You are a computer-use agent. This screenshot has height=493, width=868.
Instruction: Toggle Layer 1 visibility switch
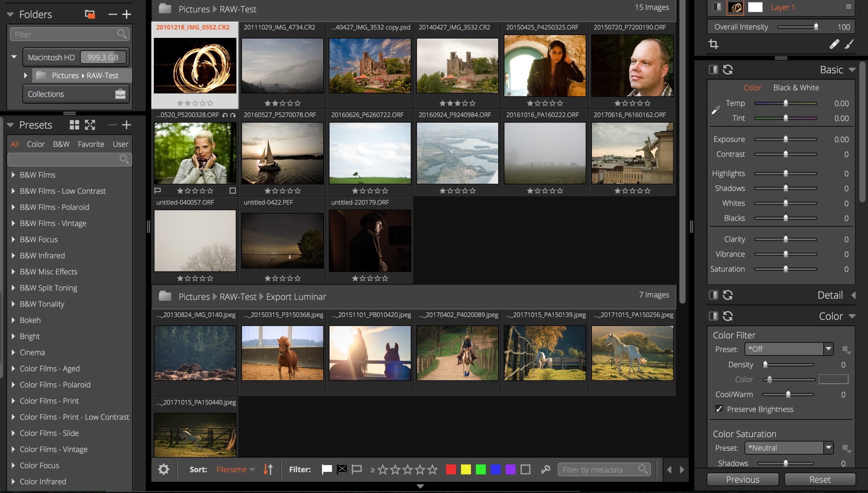[717, 7]
